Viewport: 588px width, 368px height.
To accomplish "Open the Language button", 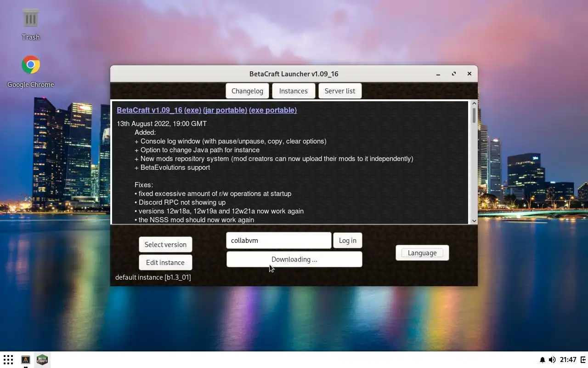I will coord(422,253).
